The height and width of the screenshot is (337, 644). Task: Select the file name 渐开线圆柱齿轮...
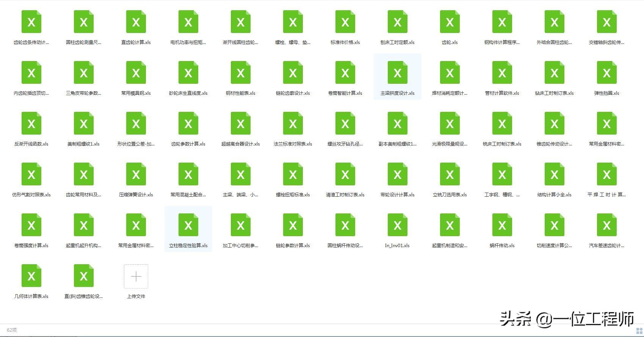(241, 42)
